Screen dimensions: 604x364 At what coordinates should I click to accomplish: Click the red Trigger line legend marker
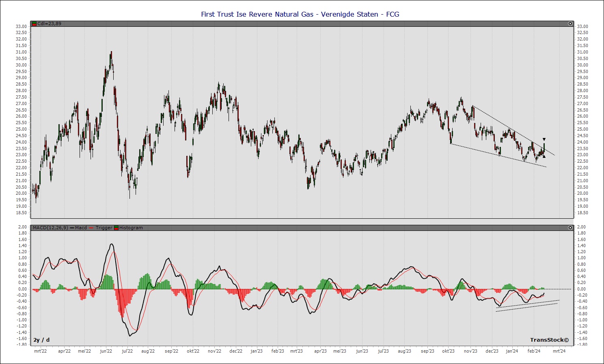pyautogui.click(x=91, y=228)
